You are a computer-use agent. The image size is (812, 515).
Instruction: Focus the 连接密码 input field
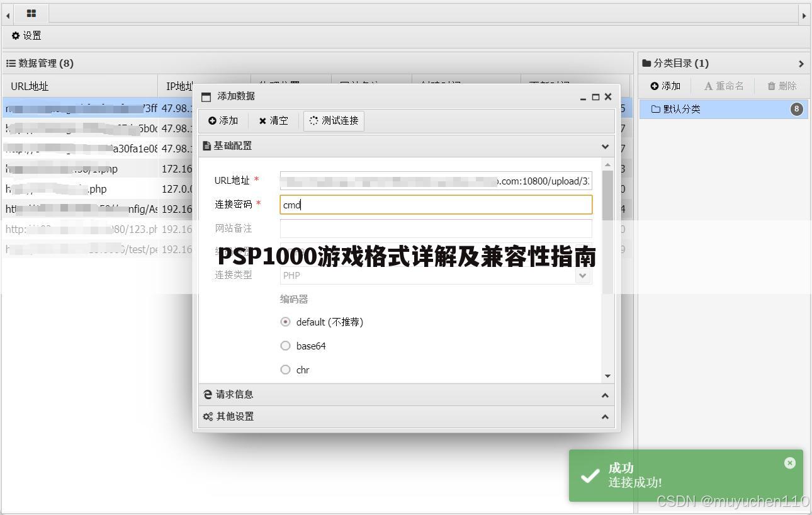[x=436, y=205]
